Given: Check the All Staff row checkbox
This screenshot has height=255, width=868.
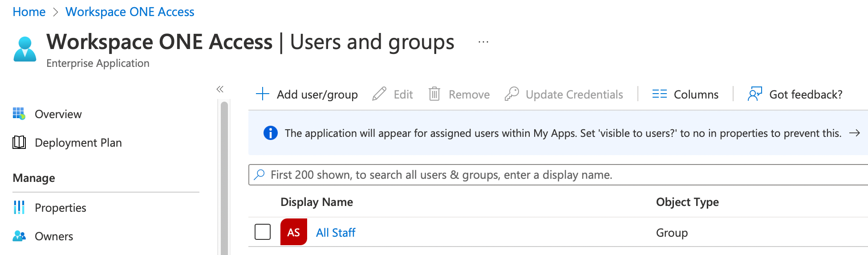Looking at the screenshot, I should [263, 232].
